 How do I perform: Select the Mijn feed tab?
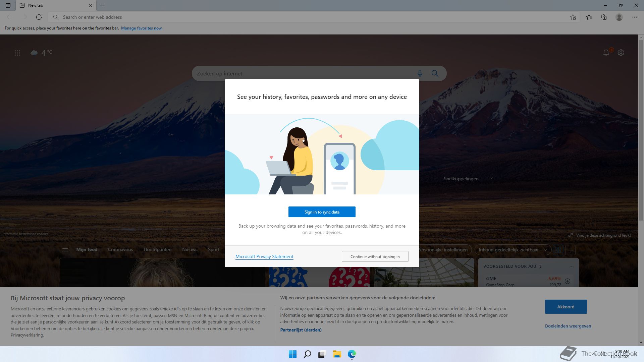tap(87, 249)
